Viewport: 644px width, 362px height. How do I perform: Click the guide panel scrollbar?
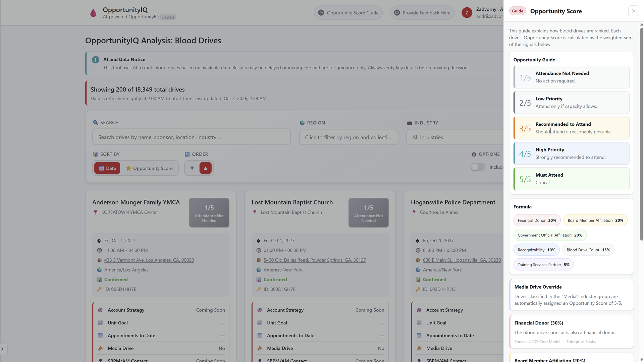point(642,134)
